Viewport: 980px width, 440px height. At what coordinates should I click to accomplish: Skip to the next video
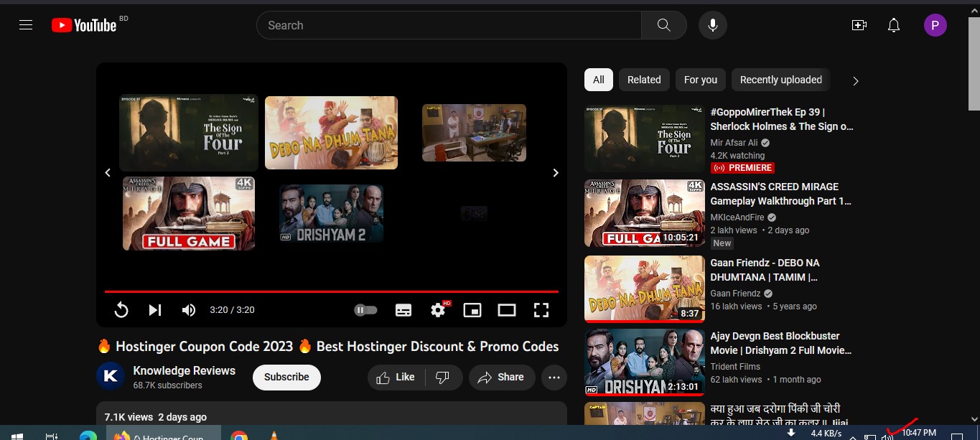pos(154,310)
